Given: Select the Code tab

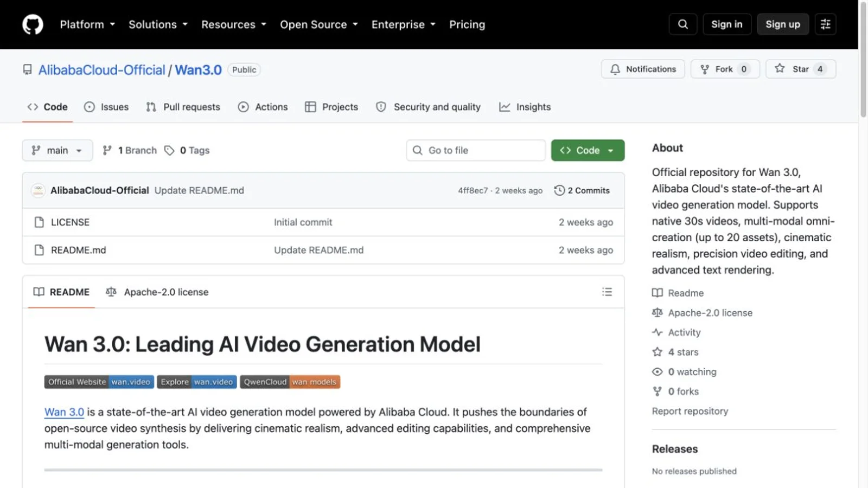Looking at the screenshot, I should [48, 107].
